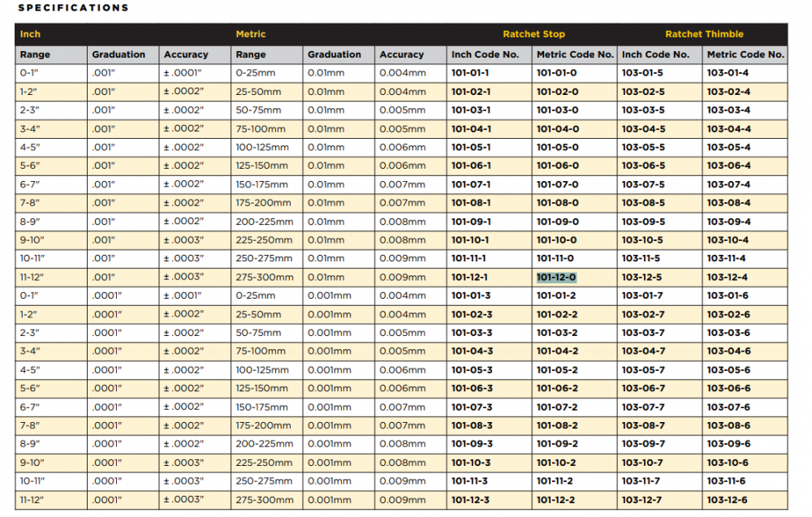812x517 pixels.
Task: Select code 103-01-5
Action: tap(642, 73)
